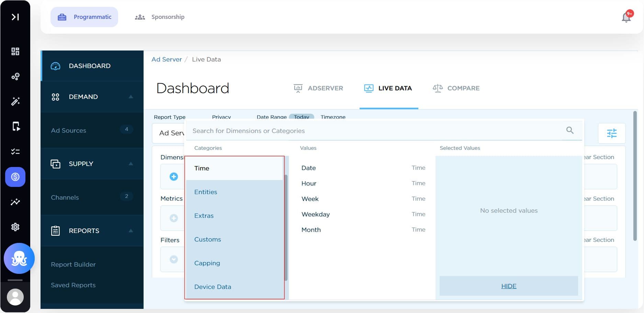Select the Extras category
This screenshot has width=644, height=313.
point(234,216)
